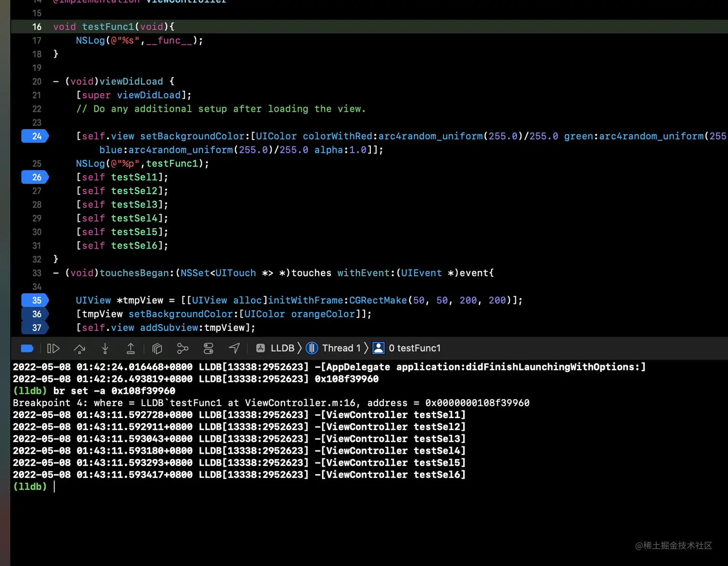The image size is (728, 566).
Task: Click the '-[ViewController testSel2]' log line
Action: point(239,427)
